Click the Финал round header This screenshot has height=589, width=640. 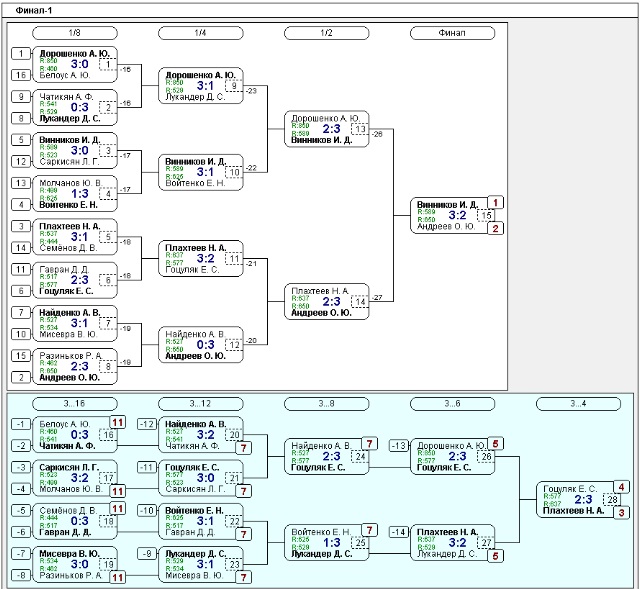point(452,33)
